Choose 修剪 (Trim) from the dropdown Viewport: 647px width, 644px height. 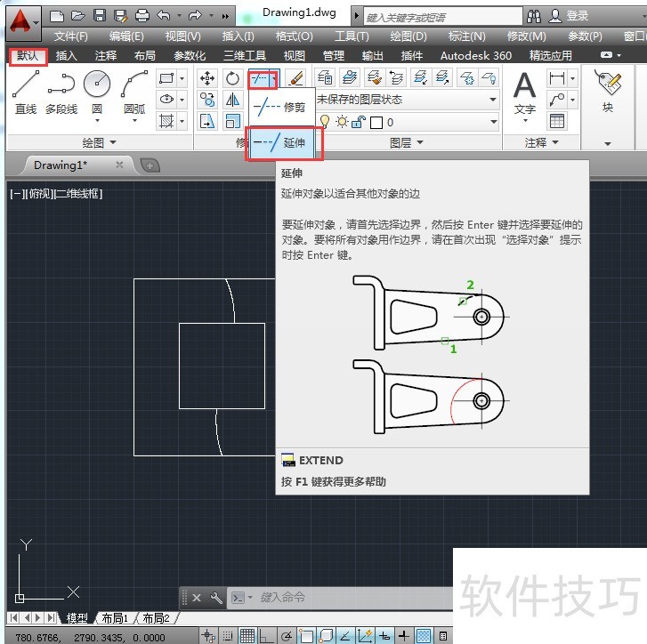(282, 108)
